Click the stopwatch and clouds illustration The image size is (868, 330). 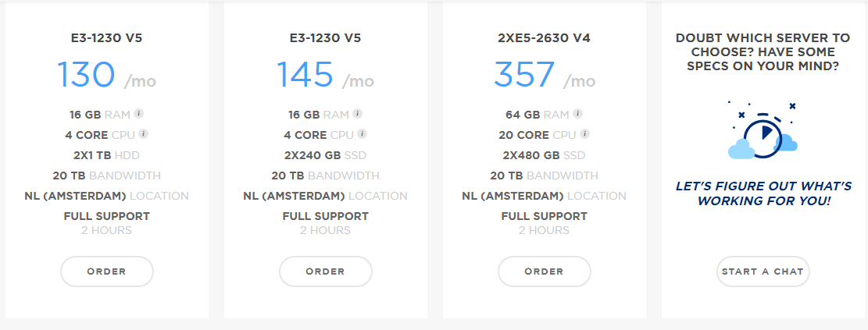click(x=763, y=132)
